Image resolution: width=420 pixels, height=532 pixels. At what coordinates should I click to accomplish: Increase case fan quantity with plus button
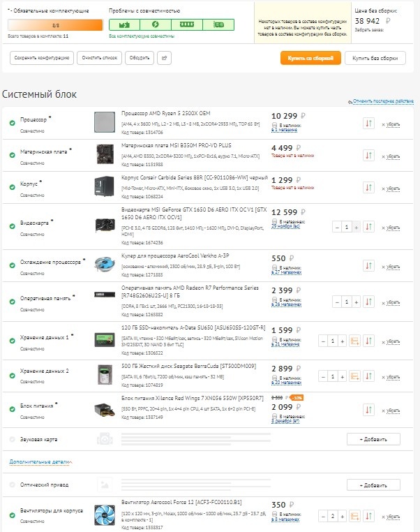pos(343,517)
